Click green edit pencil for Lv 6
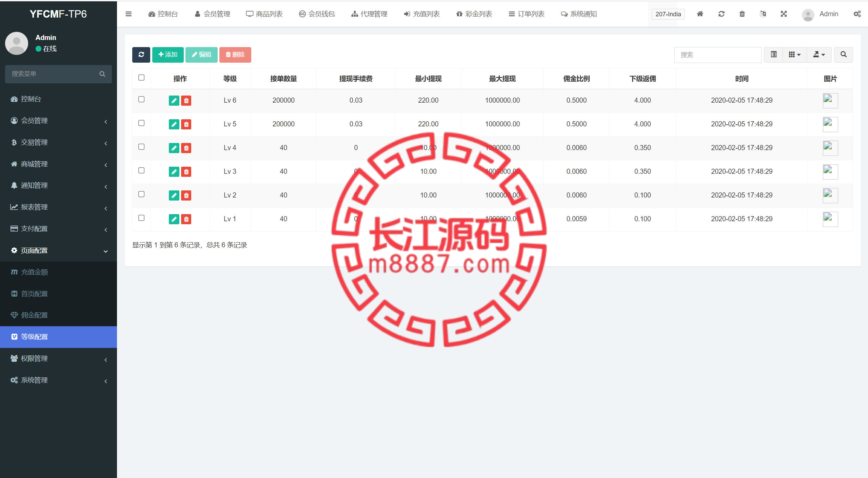Image resolution: width=868 pixels, height=478 pixels. [174, 100]
